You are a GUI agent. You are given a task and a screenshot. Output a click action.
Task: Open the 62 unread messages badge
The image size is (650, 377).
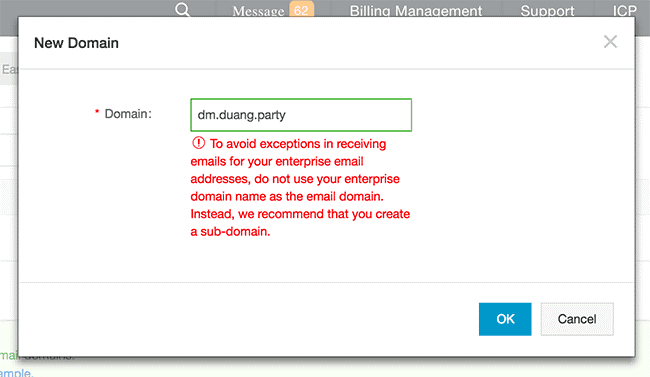click(x=301, y=10)
